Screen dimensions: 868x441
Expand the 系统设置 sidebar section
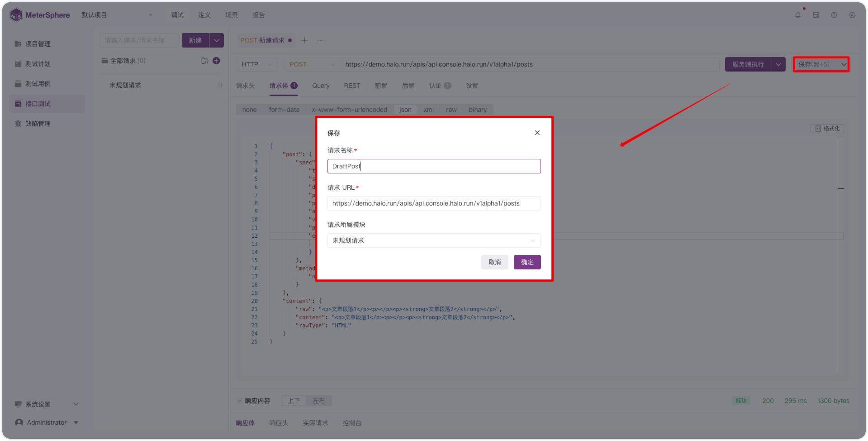pyautogui.click(x=47, y=404)
